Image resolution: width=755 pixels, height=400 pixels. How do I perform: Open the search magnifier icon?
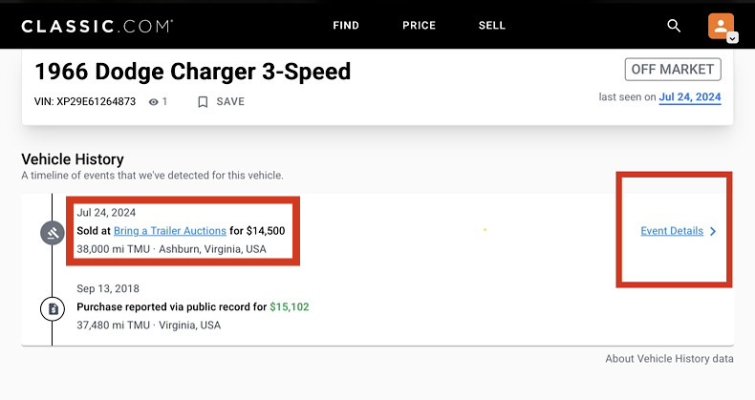(674, 26)
